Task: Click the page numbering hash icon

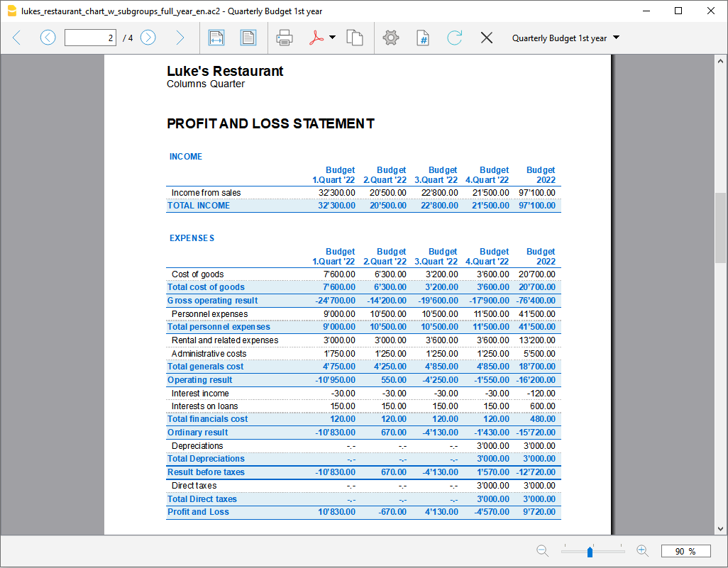Action: point(422,38)
